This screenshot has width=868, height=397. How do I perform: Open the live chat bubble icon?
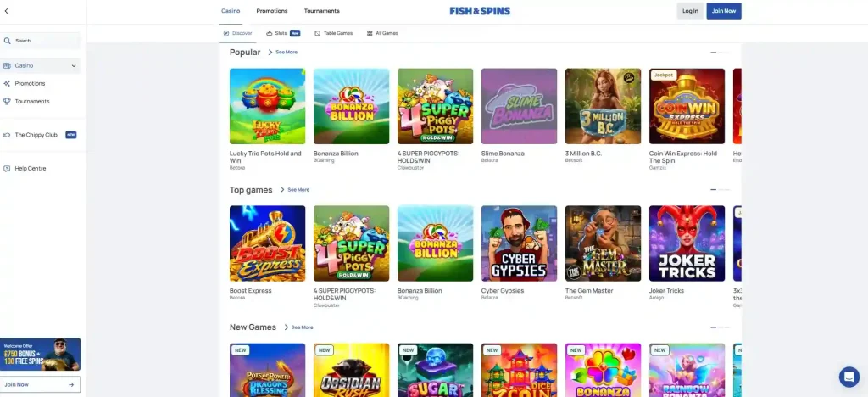[x=849, y=377]
